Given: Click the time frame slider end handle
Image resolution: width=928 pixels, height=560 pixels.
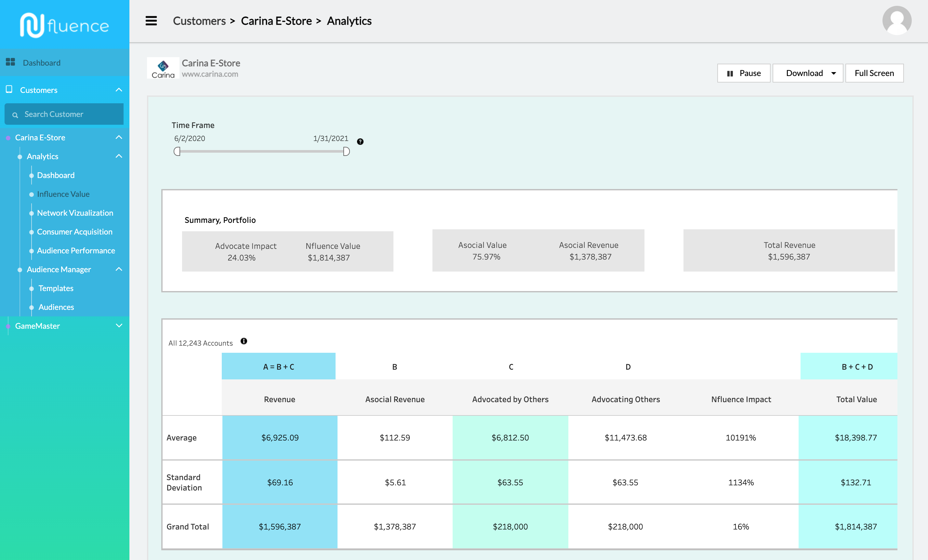Looking at the screenshot, I should click(346, 151).
